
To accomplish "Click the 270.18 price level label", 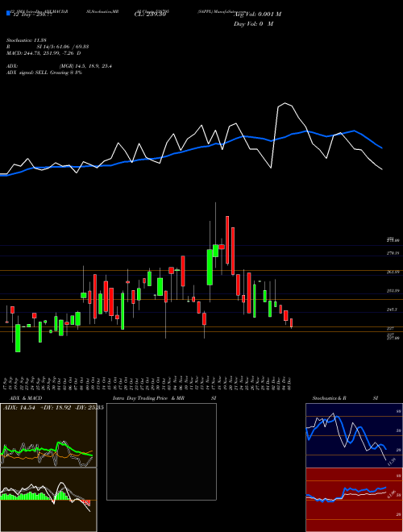I will click(393, 253).
